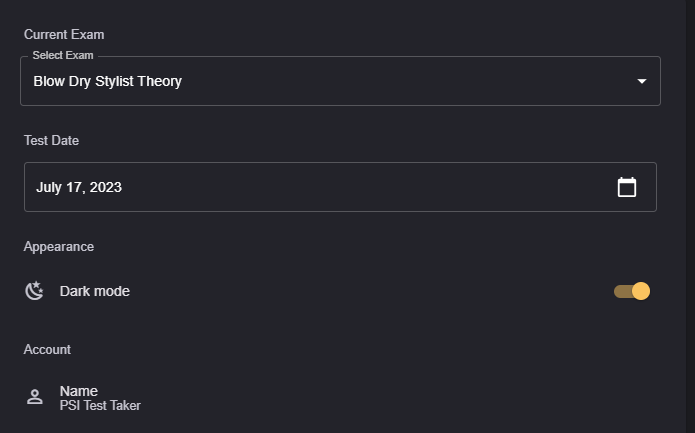Click the person account icon
The image size is (695, 433).
(35, 397)
